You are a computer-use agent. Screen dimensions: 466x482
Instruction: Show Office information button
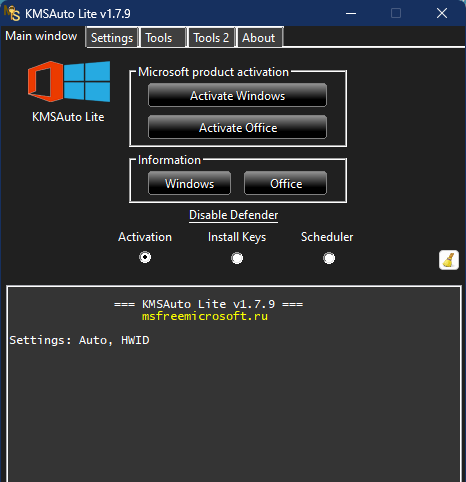pos(286,183)
